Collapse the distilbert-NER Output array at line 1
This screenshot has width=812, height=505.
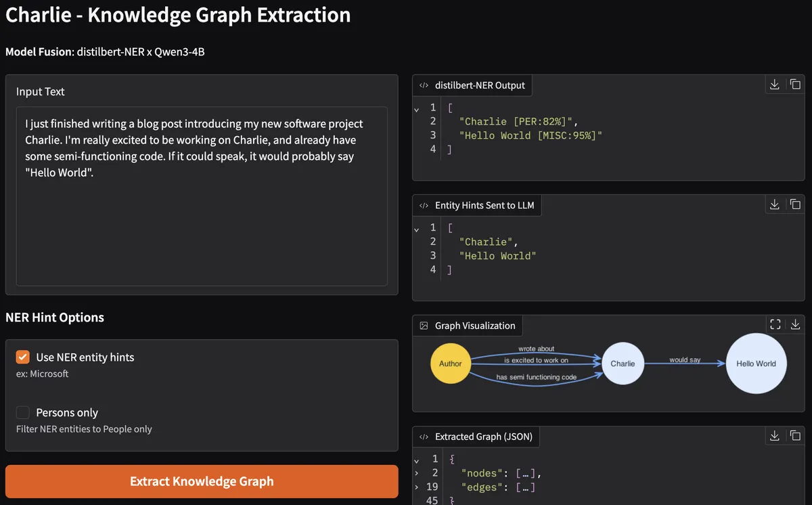(x=417, y=108)
